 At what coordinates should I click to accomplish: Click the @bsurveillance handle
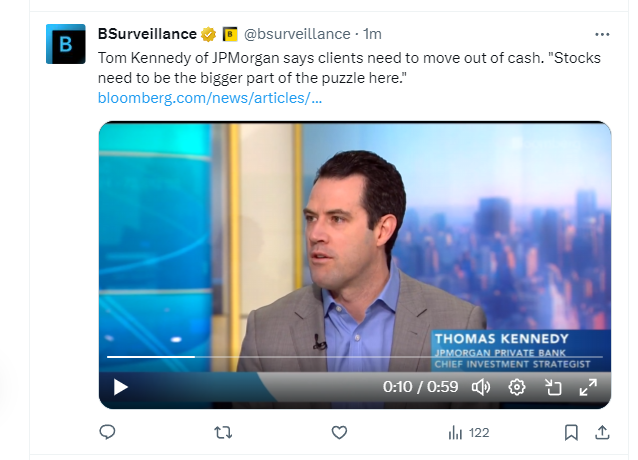point(297,34)
